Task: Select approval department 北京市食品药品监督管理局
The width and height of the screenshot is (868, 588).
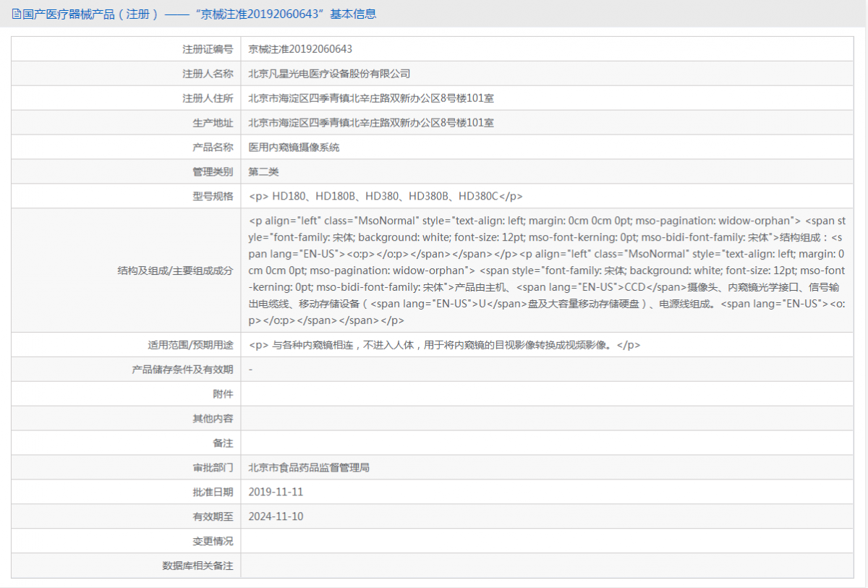Action: 309,468
